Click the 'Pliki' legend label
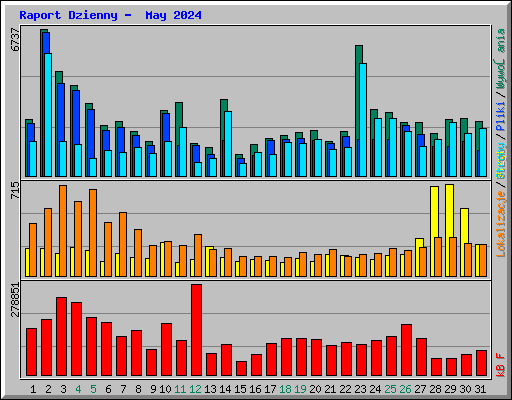This screenshot has height=400, width=512. 501,117
